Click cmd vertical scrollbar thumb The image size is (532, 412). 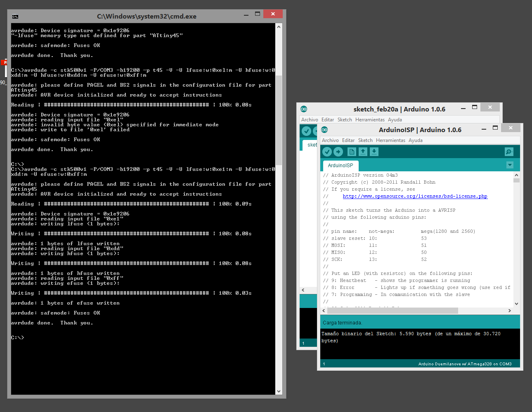click(279, 120)
